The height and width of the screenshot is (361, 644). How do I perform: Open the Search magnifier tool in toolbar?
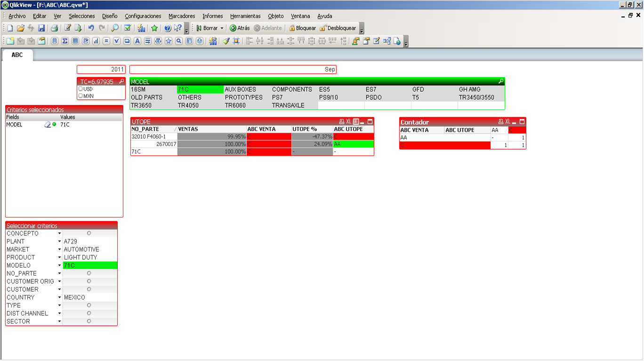click(114, 28)
